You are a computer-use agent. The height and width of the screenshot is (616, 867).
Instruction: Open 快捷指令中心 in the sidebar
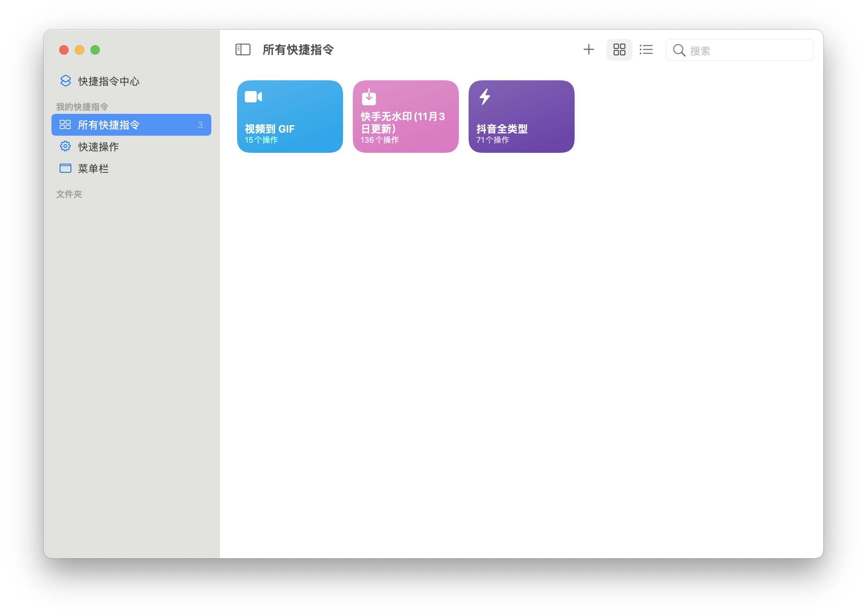click(108, 81)
